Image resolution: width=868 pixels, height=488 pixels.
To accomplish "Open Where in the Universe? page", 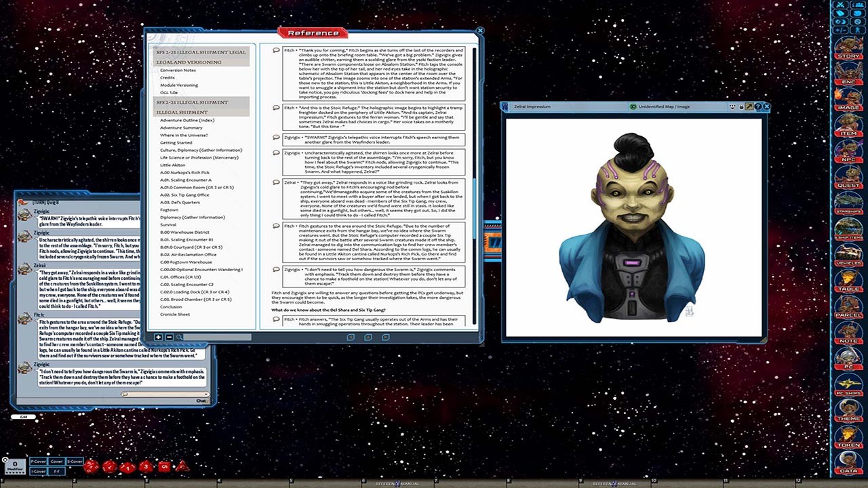I will coord(184,135).
